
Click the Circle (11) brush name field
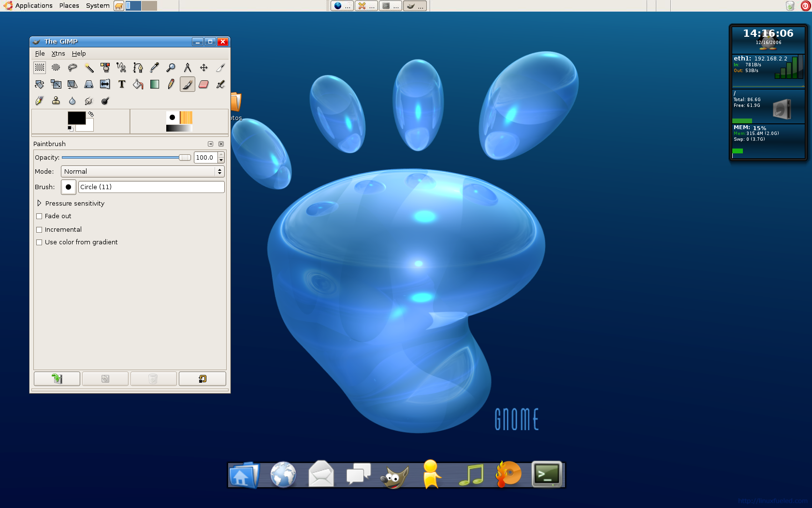tap(151, 187)
